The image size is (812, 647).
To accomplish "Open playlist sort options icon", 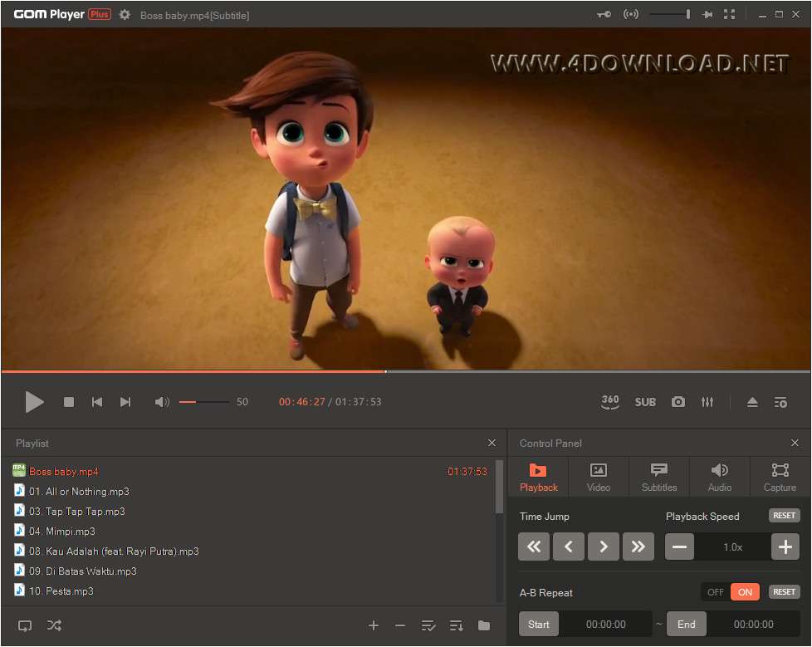I will [x=457, y=625].
